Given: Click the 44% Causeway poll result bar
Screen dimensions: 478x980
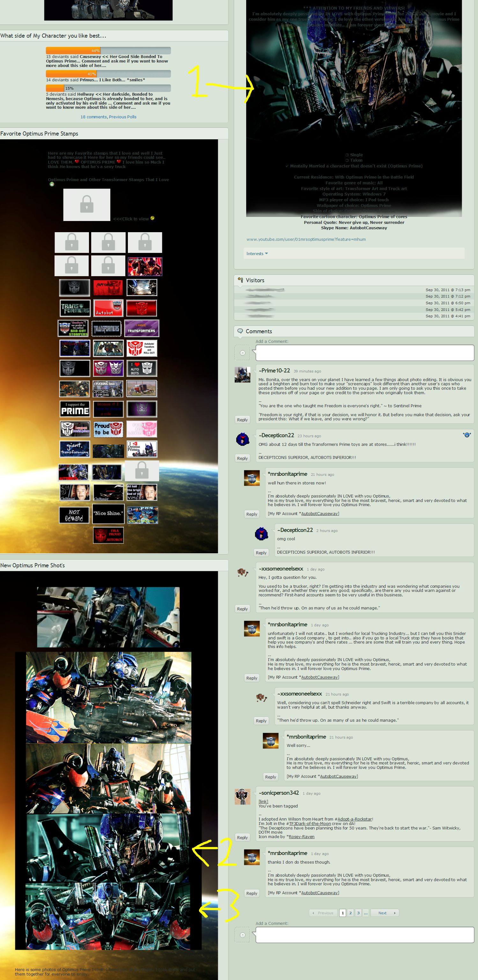Looking at the screenshot, I should [108, 51].
